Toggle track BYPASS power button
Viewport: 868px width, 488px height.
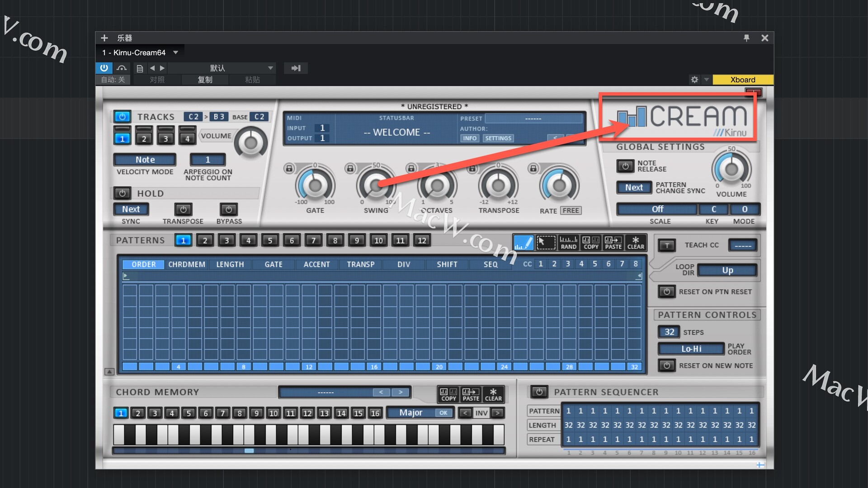click(229, 209)
